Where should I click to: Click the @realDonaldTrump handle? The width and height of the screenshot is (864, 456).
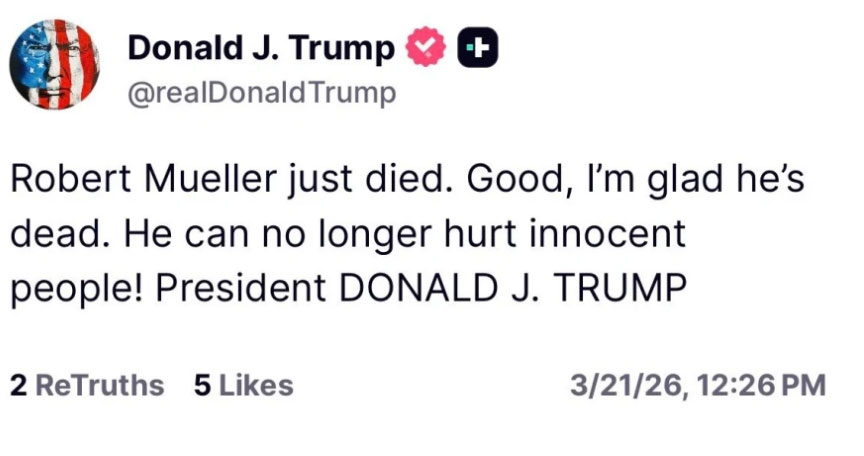(262, 93)
